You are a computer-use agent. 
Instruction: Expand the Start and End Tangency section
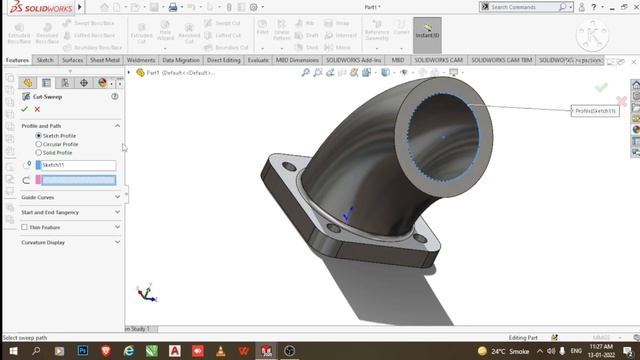tap(118, 212)
